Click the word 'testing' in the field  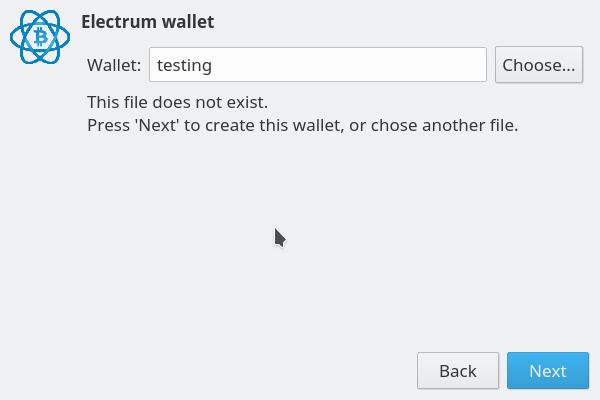[x=184, y=65]
